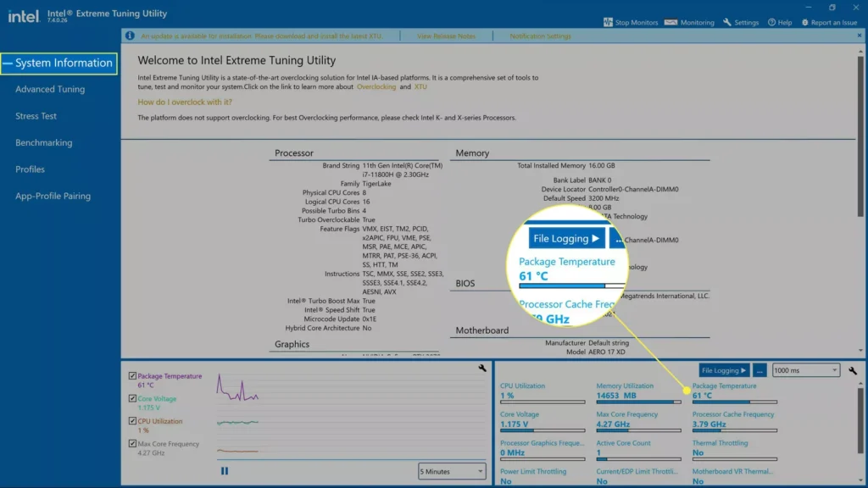Open the 5 Minutes time range dropdown
868x488 pixels.
(x=452, y=471)
